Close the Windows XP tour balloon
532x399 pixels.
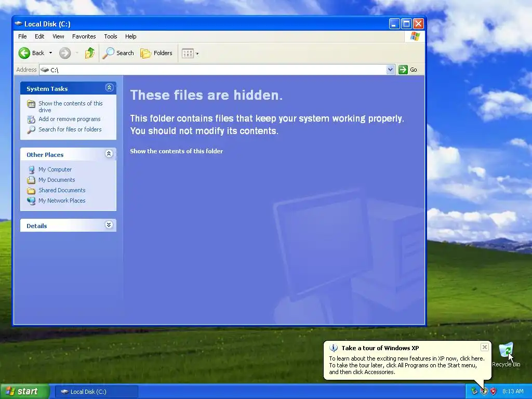(485, 347)
